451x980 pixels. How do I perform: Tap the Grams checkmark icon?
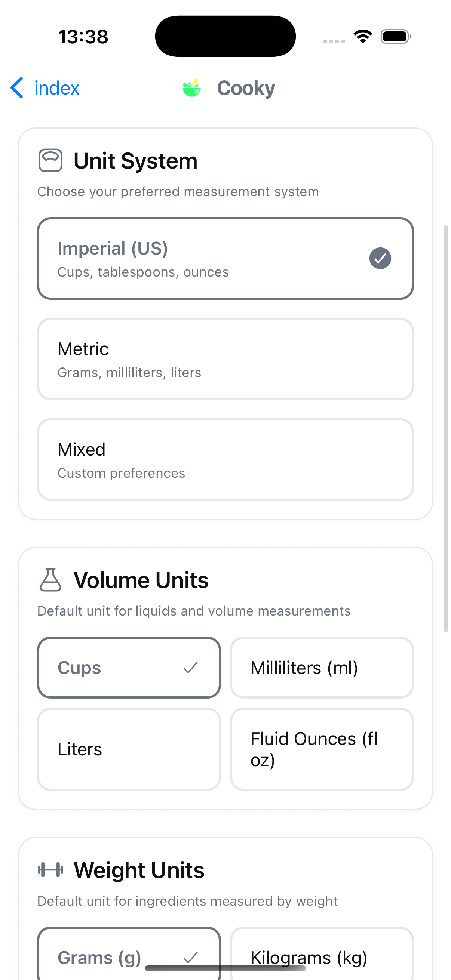click(190, 957)
